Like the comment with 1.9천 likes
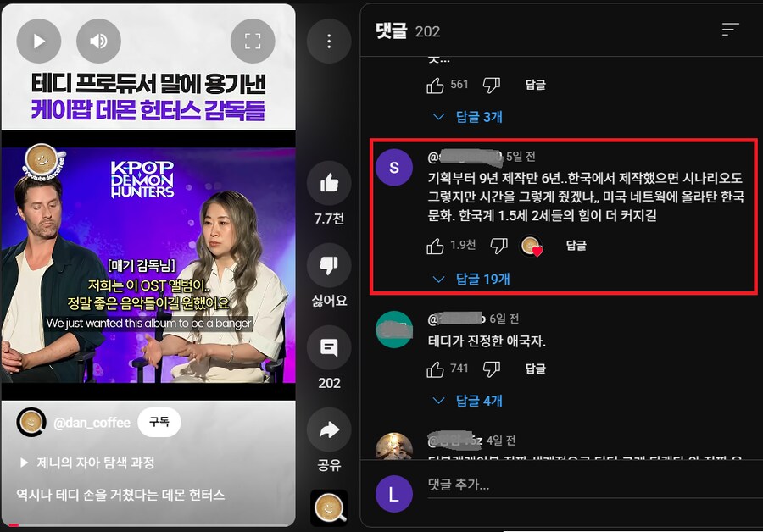The width and height of the screenshot is (763, 532). click(x=435, y=246)
